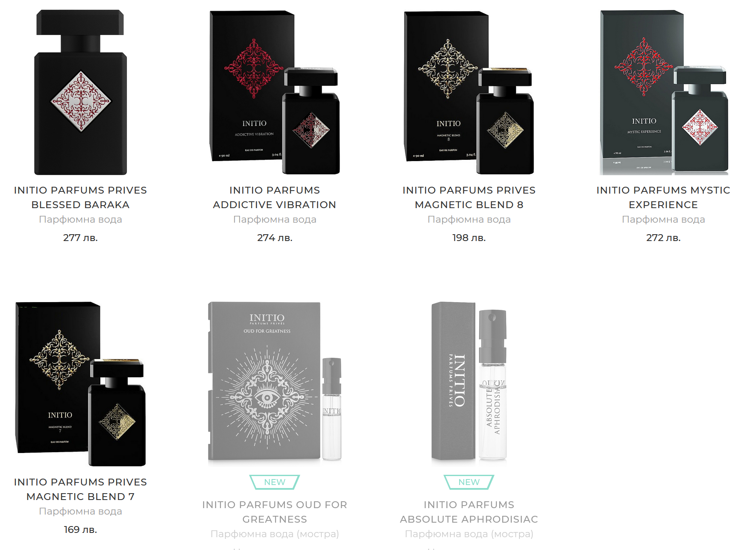Screen dimensions: 756x550
Task: Click the NEW badge on Oud For Greatness
Action: pyautogui.click(x=275, y=482)
